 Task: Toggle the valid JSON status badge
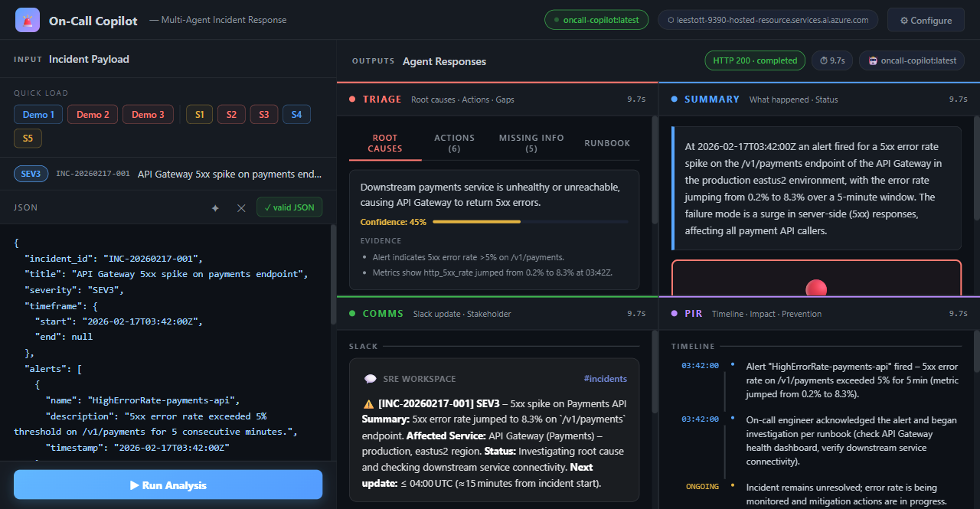[289, 207]
